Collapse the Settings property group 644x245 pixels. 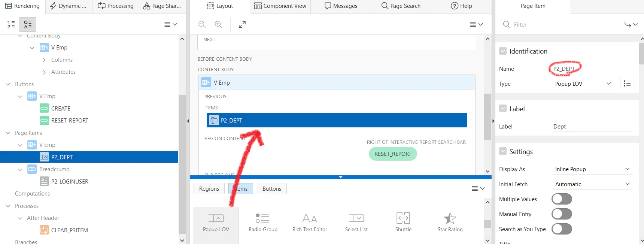pyautogui.click(x=503, y=151)
